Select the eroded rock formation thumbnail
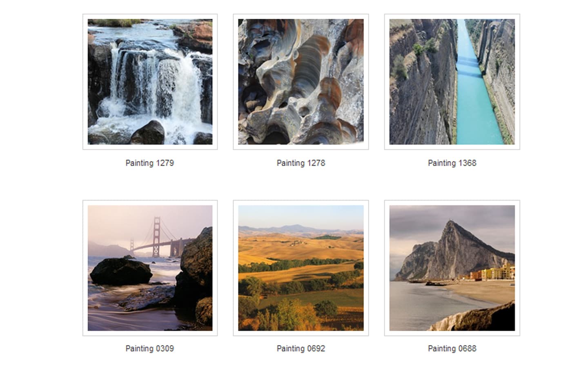 tap(301, 82)
